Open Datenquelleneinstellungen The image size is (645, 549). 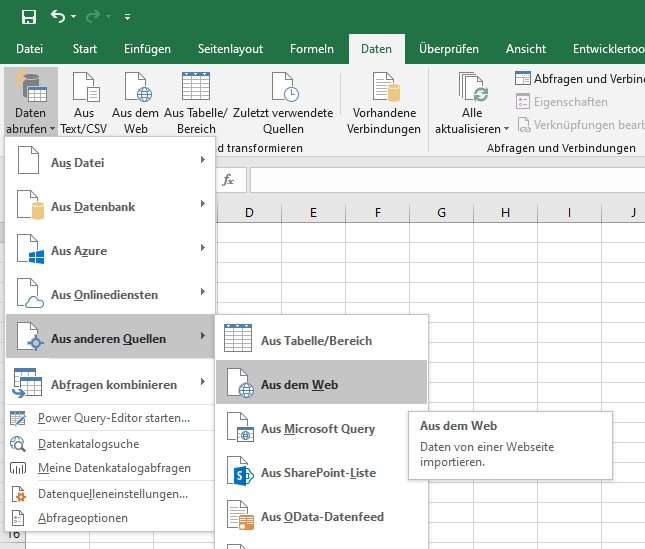(x=110, y=493)
